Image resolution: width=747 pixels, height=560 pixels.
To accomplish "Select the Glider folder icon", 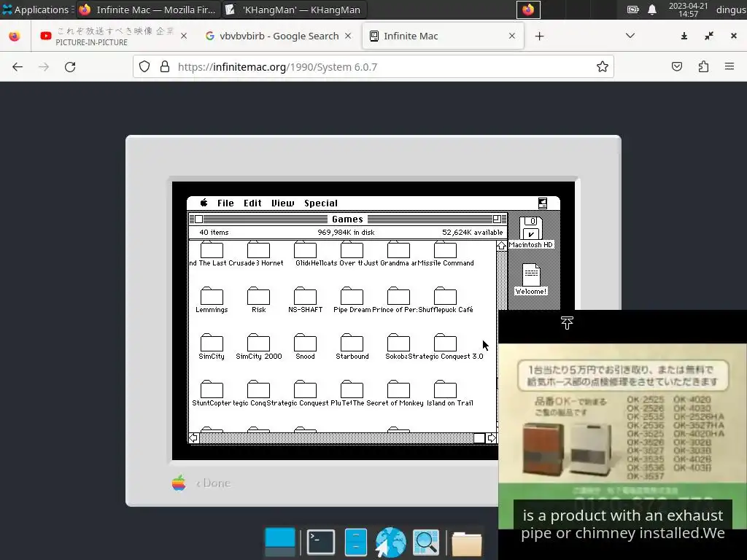I will [x=306, y=249].
